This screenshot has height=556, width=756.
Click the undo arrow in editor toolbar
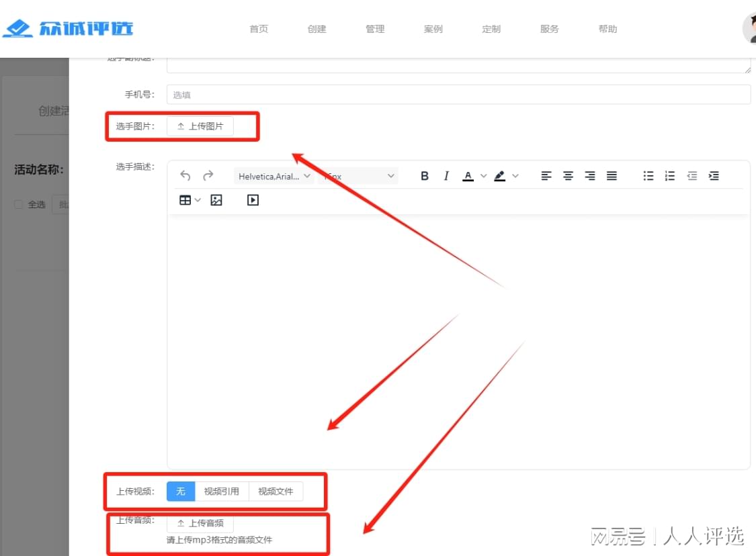click(185, 176)
